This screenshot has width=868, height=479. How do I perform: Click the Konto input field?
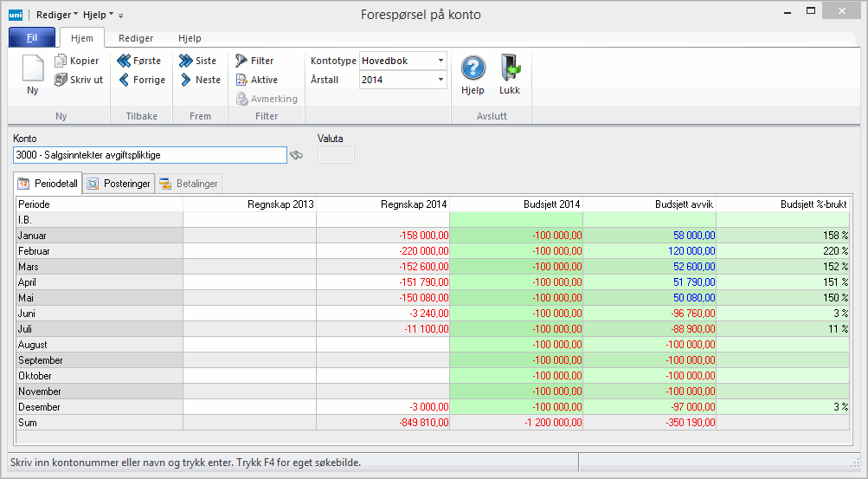(x=150, y=155)
